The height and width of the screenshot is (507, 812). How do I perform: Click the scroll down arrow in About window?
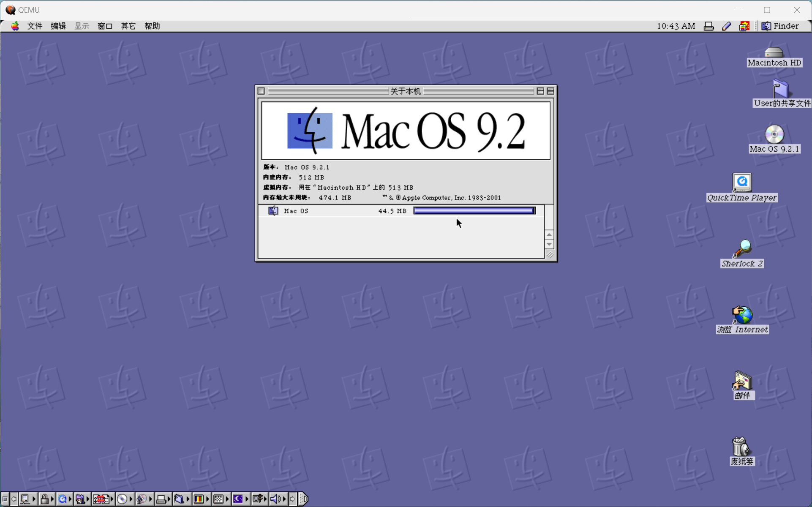click(549, 244)
